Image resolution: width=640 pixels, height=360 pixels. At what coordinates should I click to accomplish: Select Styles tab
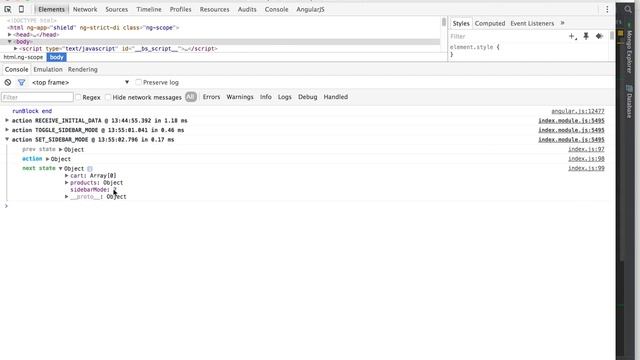click(x=461, y=23)
